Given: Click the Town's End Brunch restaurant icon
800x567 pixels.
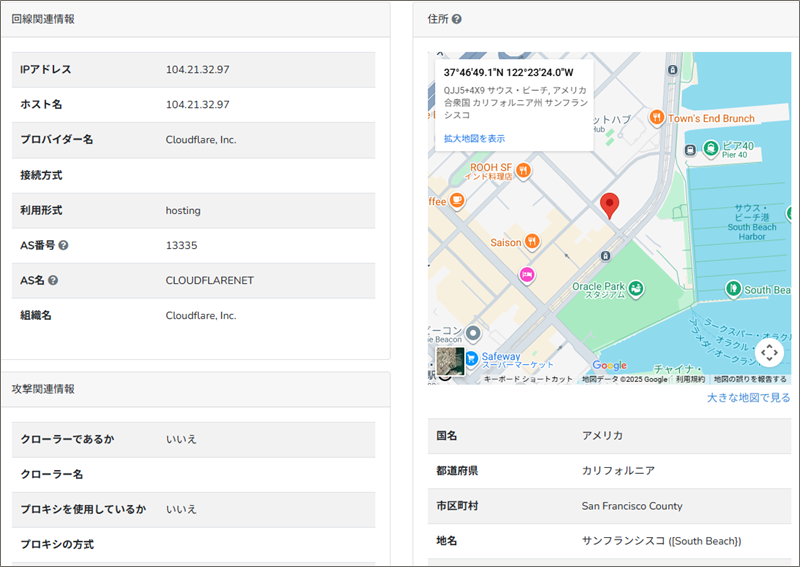Looking at the screenshot, I should [656, 118].
